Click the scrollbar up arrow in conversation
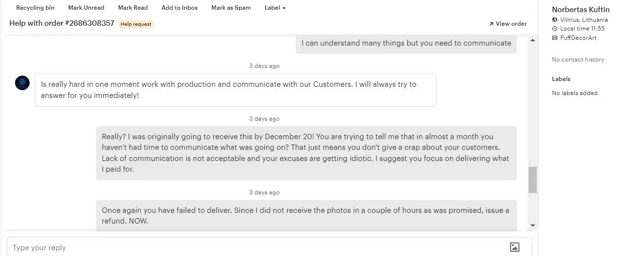The height and width of the screenshot is (256, 644). tap(533, 40)
